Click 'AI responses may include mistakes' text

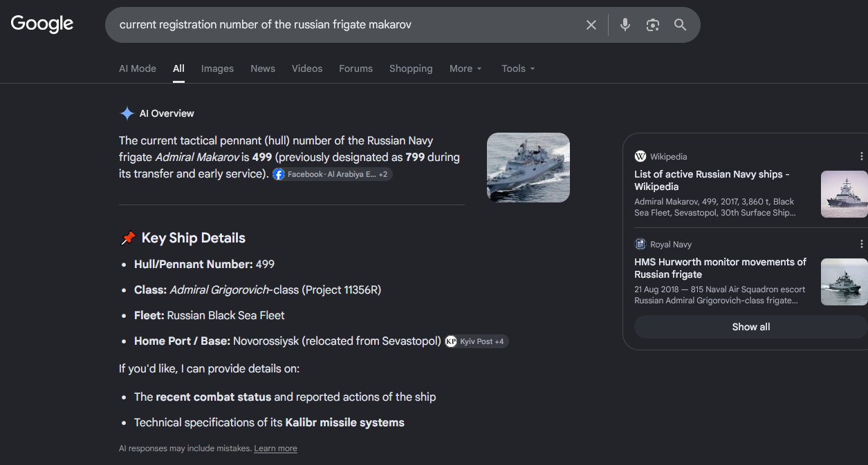[185, 448]
